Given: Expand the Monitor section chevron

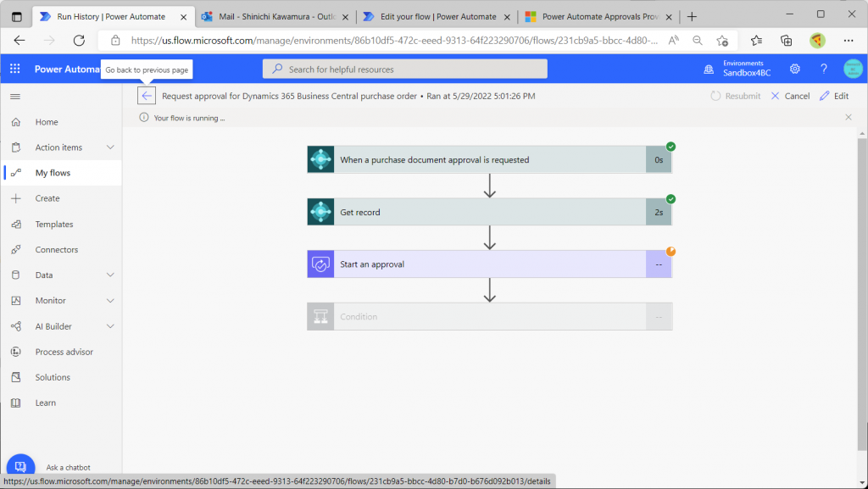Looking at the screenshot, I should coord(110,300).
